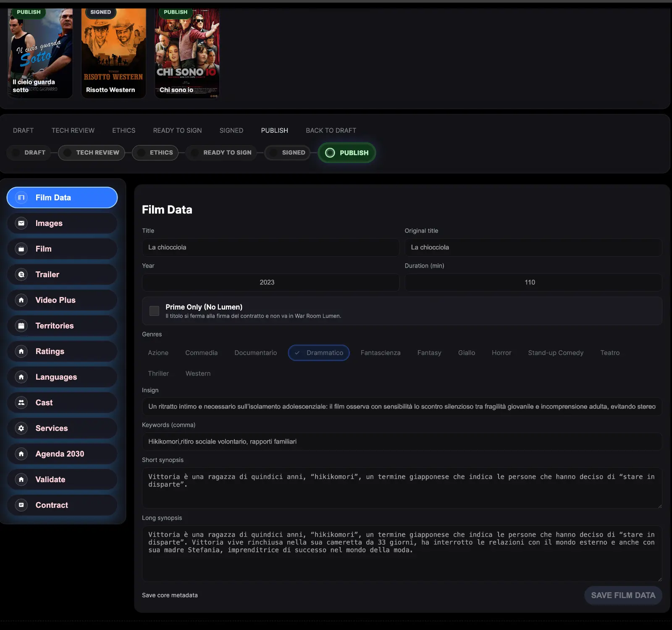Image resolution: width=672 pixels, height=630 pixels.
Task: Click the Territories sidebar icon
Action: point(21,325)
